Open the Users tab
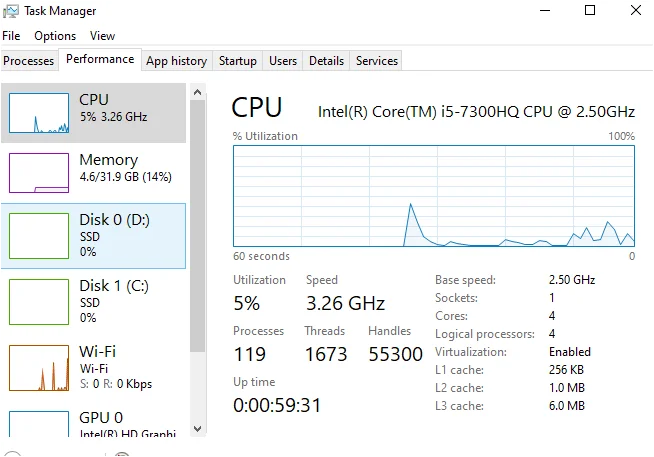The image size is (654, 457). tap(283, 61)
